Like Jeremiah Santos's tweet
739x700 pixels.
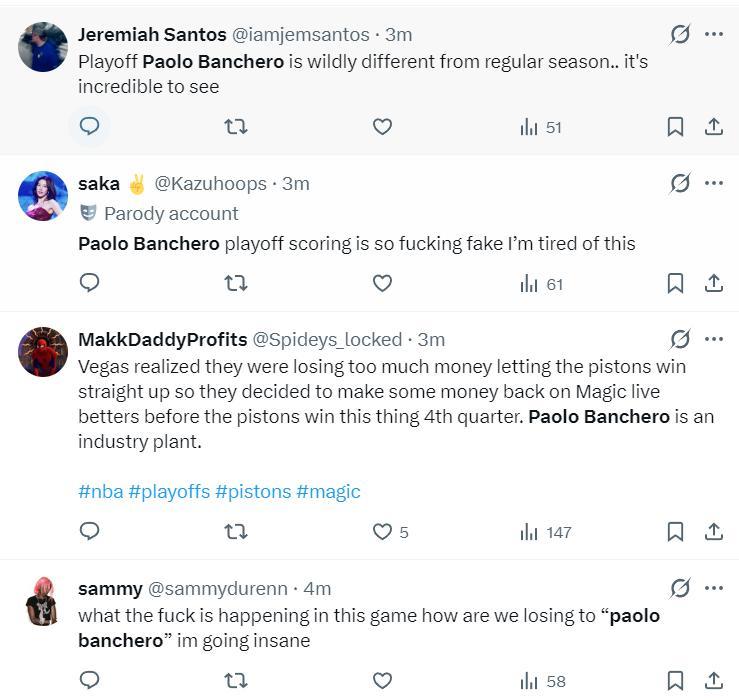(x=382, y=127)
